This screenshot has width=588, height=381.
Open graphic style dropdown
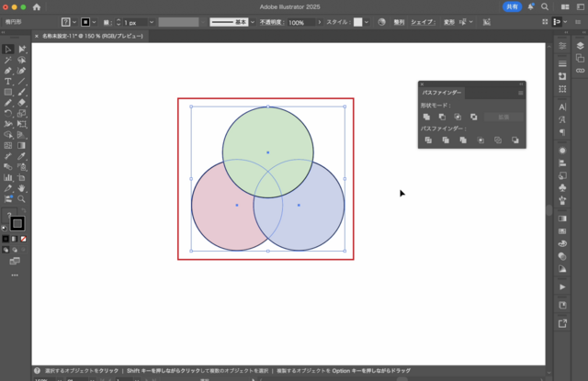click(x=367, y=22)
